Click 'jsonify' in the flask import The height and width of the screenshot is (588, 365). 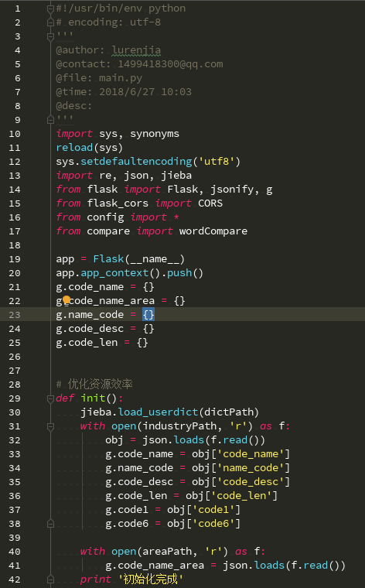click(232, 190)
